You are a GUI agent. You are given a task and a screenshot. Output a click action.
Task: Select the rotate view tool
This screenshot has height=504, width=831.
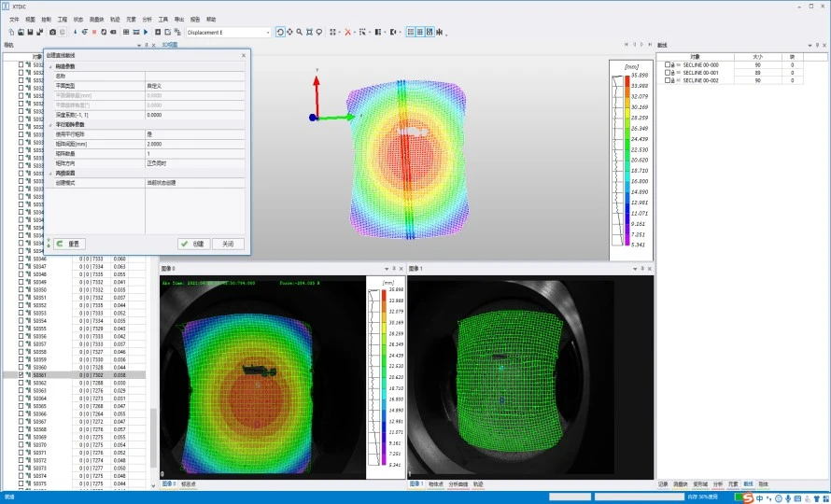click(280, 33)
